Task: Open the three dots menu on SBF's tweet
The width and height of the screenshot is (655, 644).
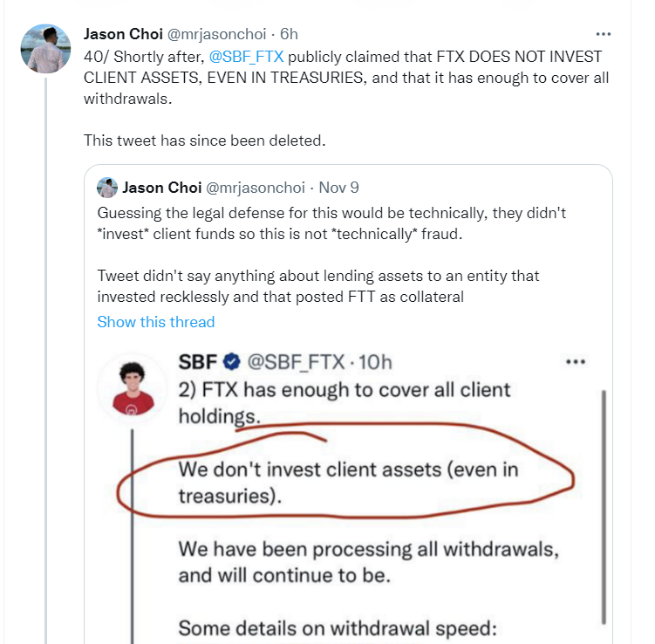Action: (575, 361)
